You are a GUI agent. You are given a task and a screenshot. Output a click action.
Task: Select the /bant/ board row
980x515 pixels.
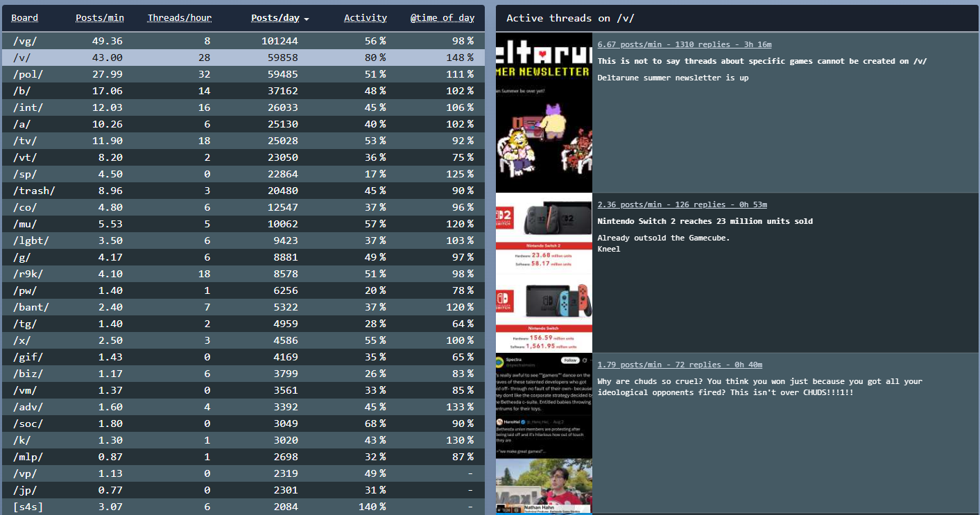pos(243,307)
